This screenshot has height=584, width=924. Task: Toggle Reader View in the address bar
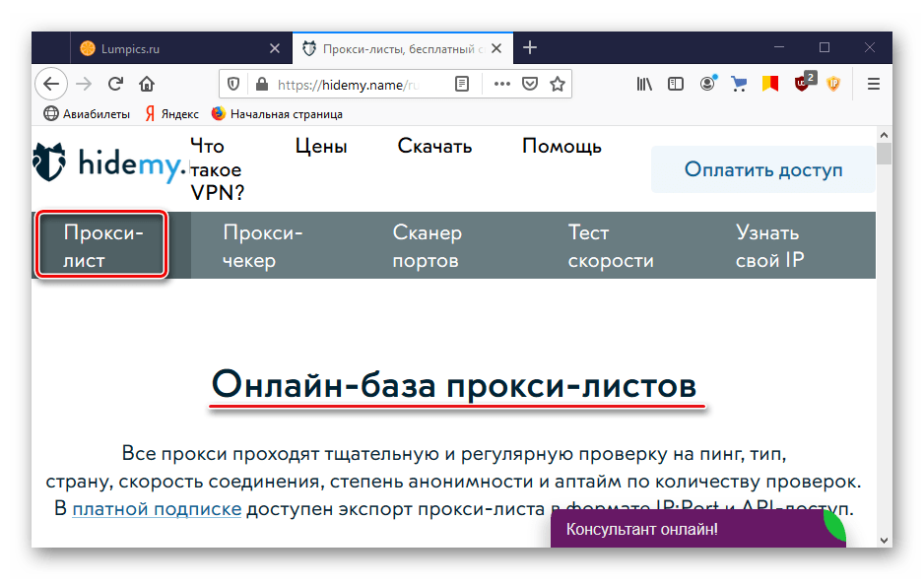pyautogui.click(x=462, y=85)
